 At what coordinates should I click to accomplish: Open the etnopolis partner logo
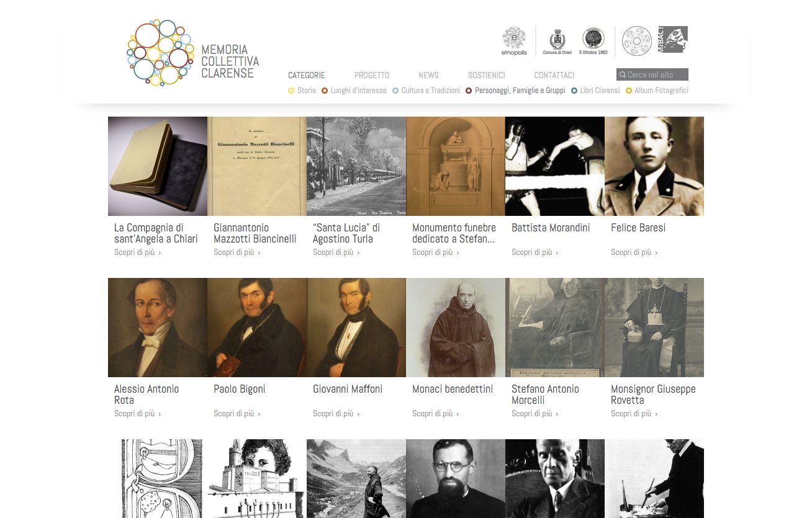514,41
